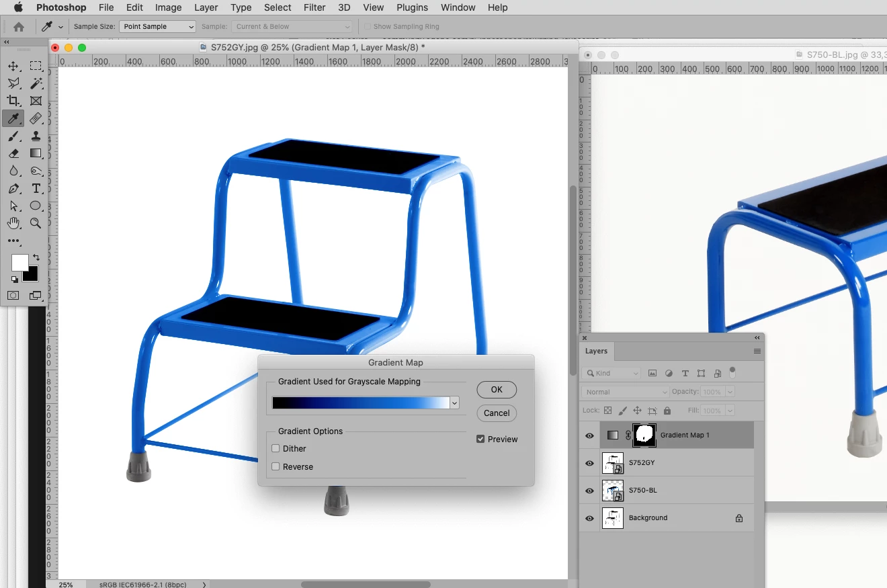Select the Pen tool

(13, 189)
